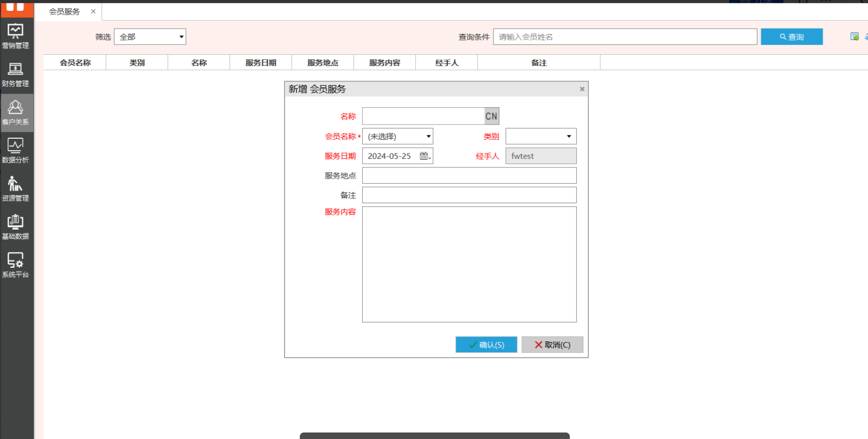Open the 资源管理 sidebar module
The height and width of the screenshot is (439, 868).
click(16, 189)
